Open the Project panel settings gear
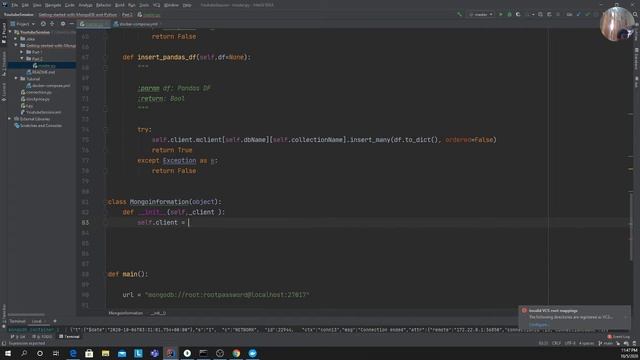 [63, 24]
